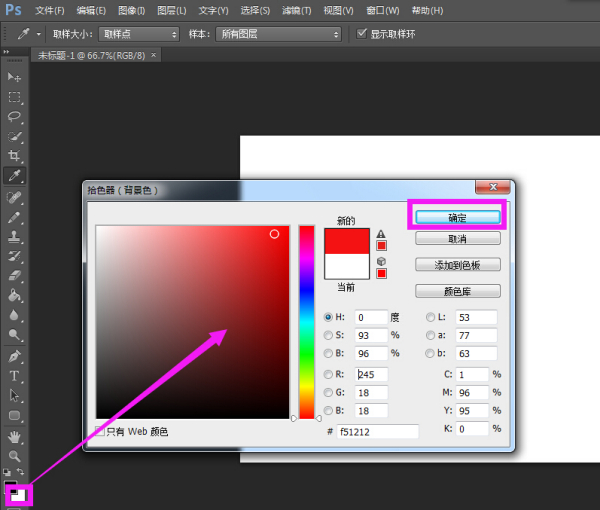Click the 添加到色板 button

[x=458, y=265]
